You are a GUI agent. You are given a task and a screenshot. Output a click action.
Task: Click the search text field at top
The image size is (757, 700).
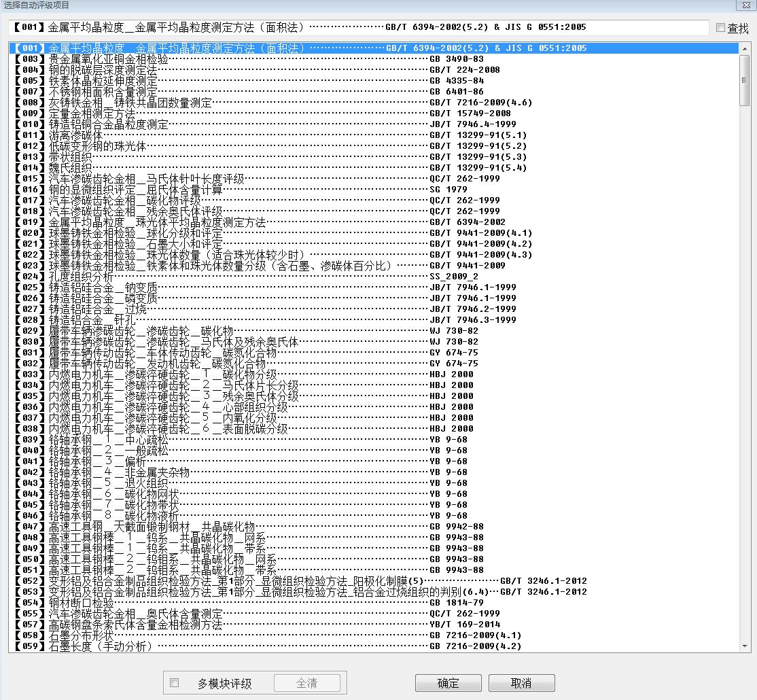pyautogui.click(x=359, y=28)
